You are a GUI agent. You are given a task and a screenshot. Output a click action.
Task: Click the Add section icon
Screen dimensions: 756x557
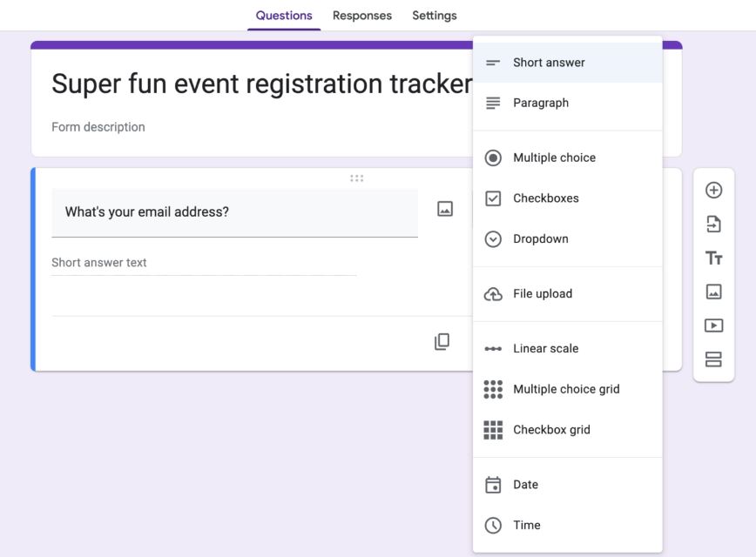pyautogui.click(x=713, y=359)
